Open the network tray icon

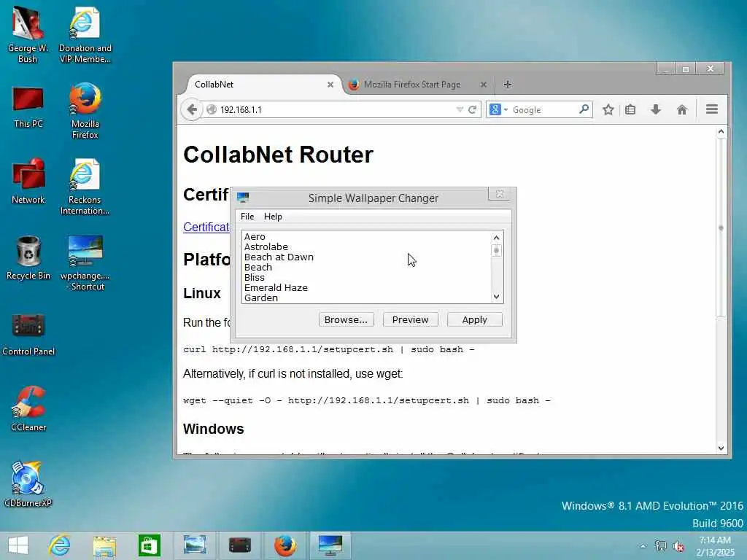pos(660,545)
